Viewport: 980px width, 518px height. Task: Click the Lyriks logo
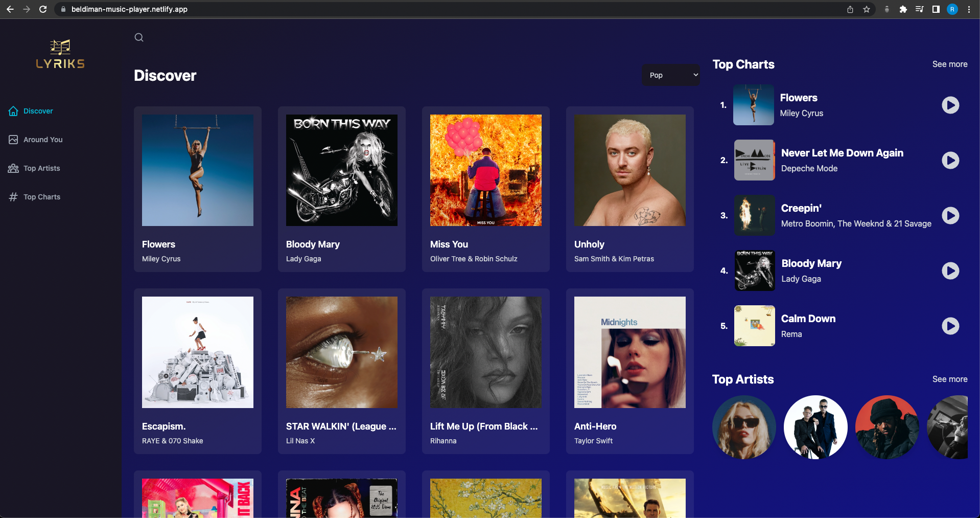pyautogui.click(x=60, y=54)
